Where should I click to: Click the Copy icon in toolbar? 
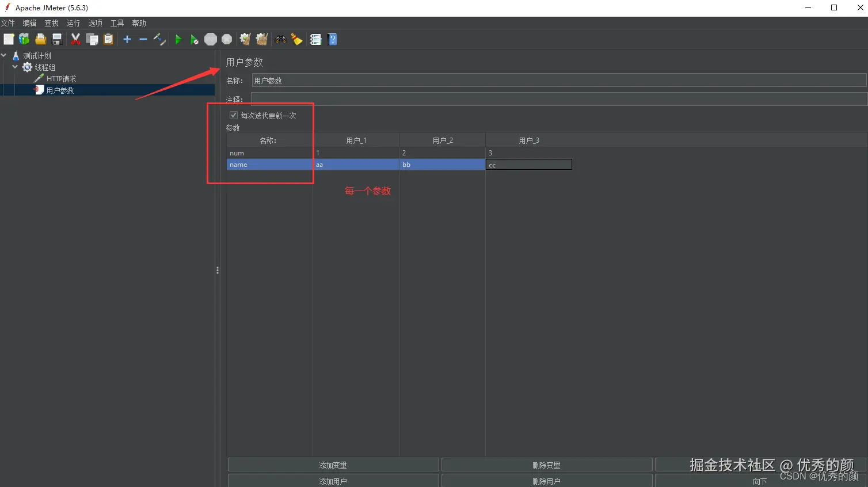(x=92, y=39)
